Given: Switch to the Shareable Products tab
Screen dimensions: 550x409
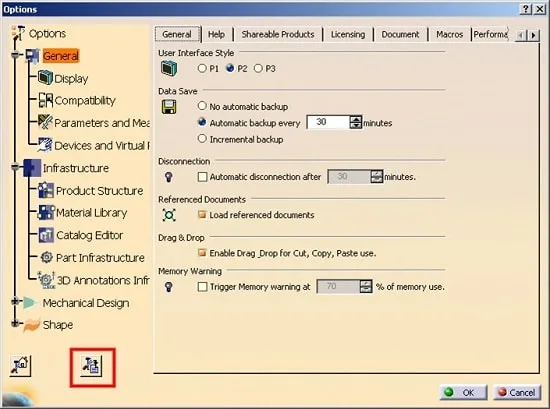Looking at the screenshot, I should click(x=277, y=34).
